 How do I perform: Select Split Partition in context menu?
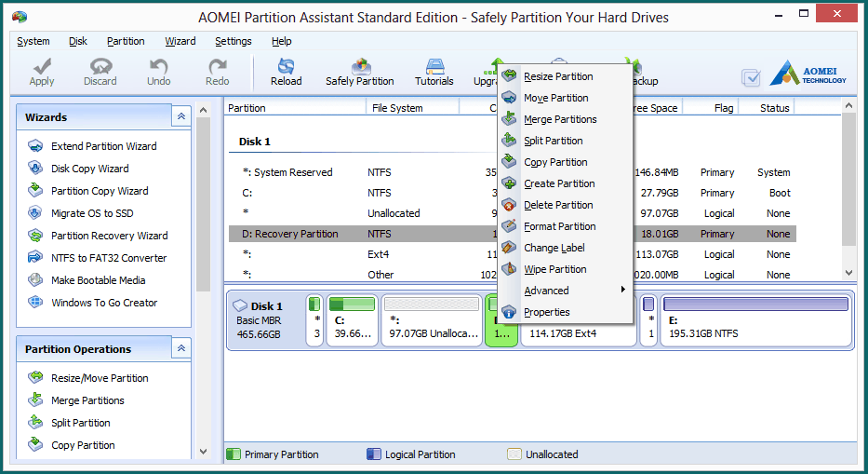coord(566,141)
